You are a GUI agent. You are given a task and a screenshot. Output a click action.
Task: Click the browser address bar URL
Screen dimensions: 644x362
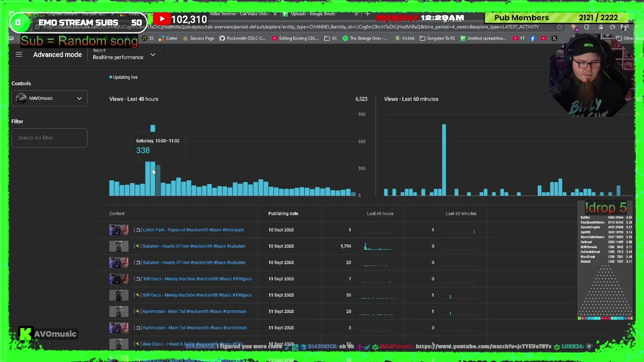292,27
